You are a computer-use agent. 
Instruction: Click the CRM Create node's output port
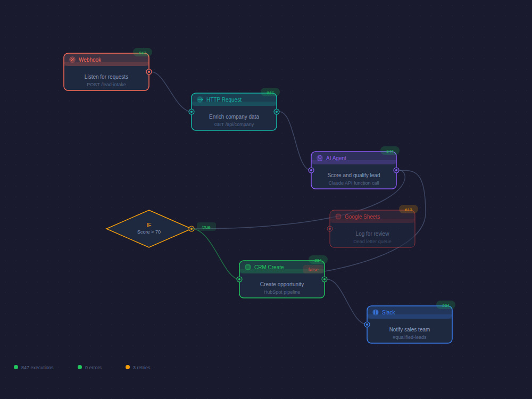(325, 279)
